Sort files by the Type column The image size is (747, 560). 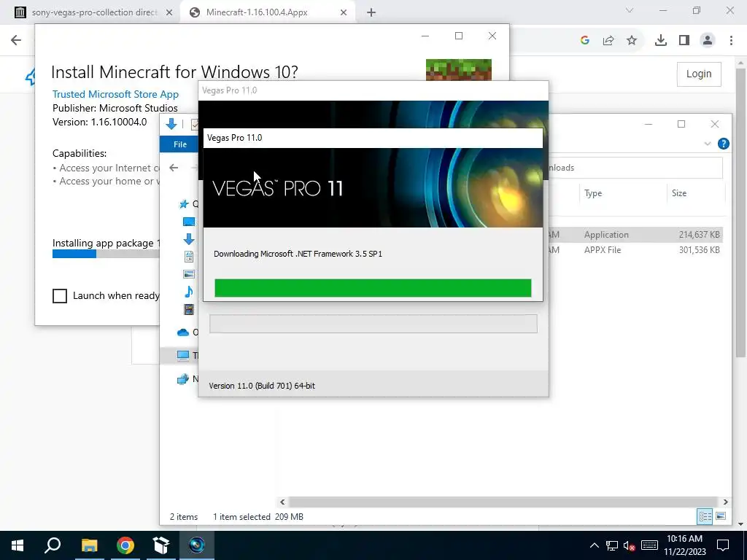click(593, 193)
